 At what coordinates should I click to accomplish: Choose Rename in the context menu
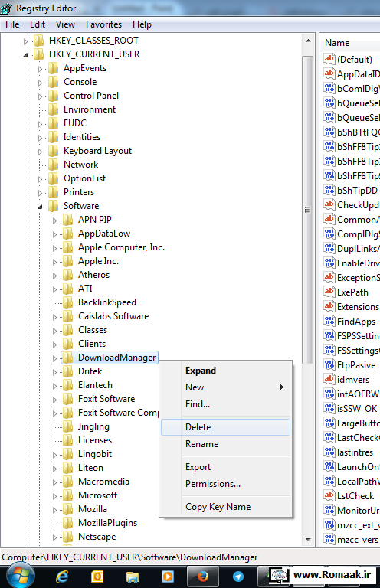point(225,444)
